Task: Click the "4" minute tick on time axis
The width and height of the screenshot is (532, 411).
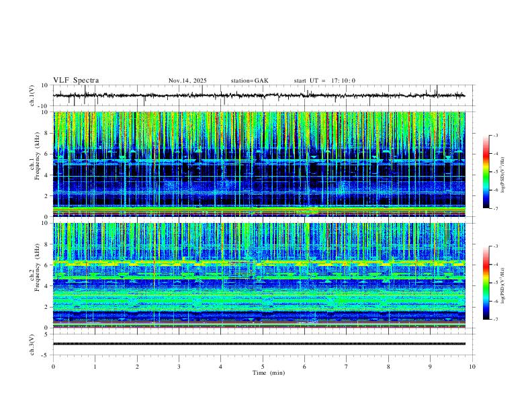Action: pyautogui.click(x=221, y=367)
